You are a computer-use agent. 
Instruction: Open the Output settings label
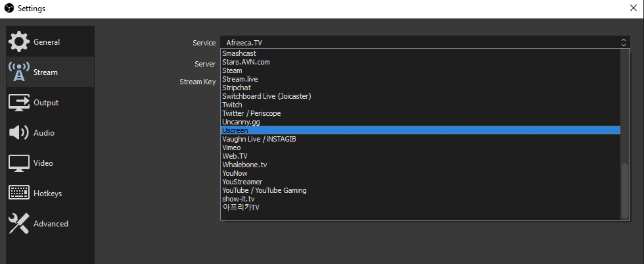[x=46, y=103]
